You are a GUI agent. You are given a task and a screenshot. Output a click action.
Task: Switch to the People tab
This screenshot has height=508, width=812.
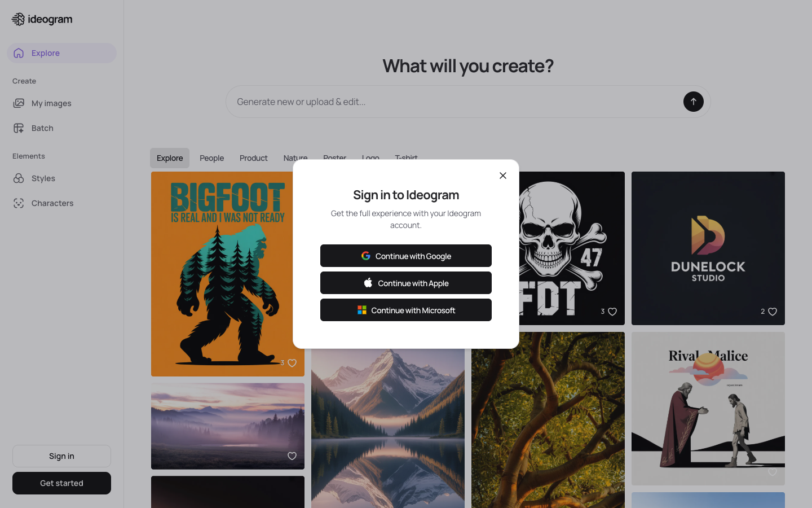(x=211, y=158)
